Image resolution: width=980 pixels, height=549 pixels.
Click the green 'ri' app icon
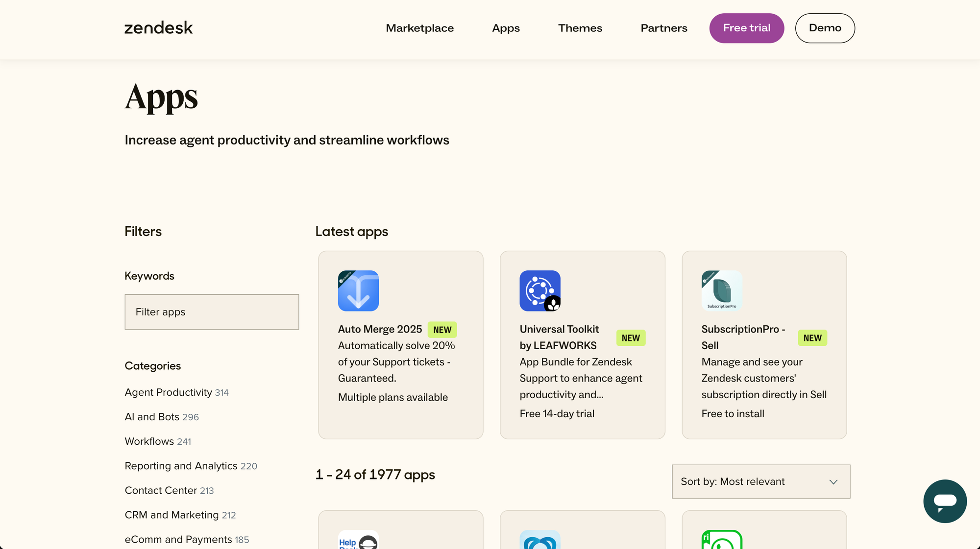tap(721, 541)
